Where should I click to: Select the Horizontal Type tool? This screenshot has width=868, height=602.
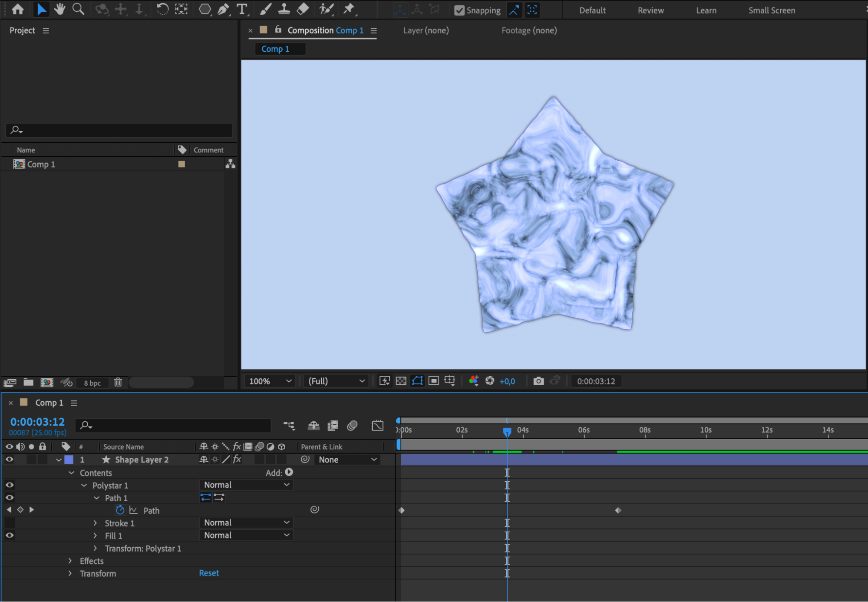pyautogui.click(x=242, y=9)
